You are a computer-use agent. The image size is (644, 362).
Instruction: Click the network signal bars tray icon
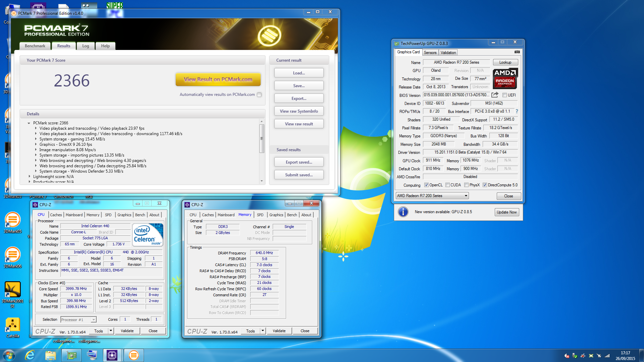[607, 356]
